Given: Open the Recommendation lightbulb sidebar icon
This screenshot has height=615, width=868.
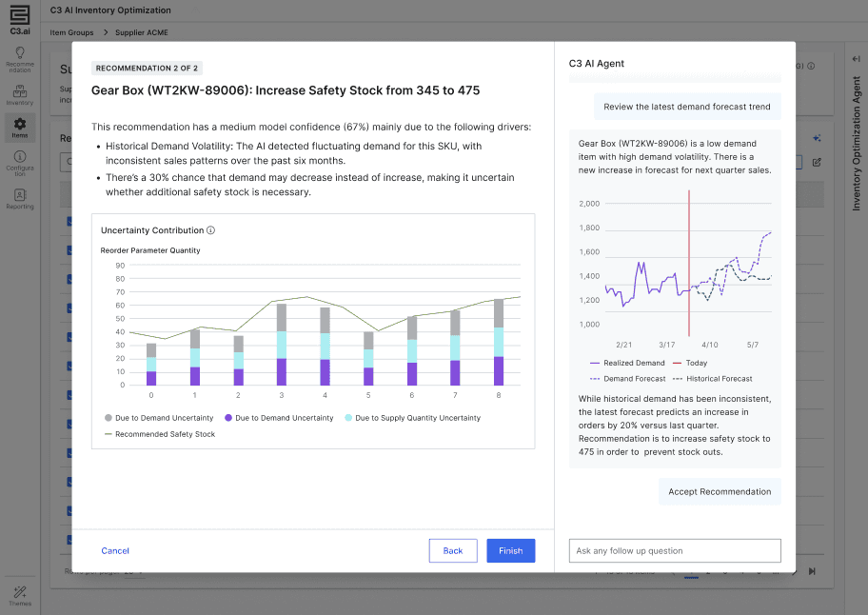Looking at the screenshot, I should coord(20,59).
